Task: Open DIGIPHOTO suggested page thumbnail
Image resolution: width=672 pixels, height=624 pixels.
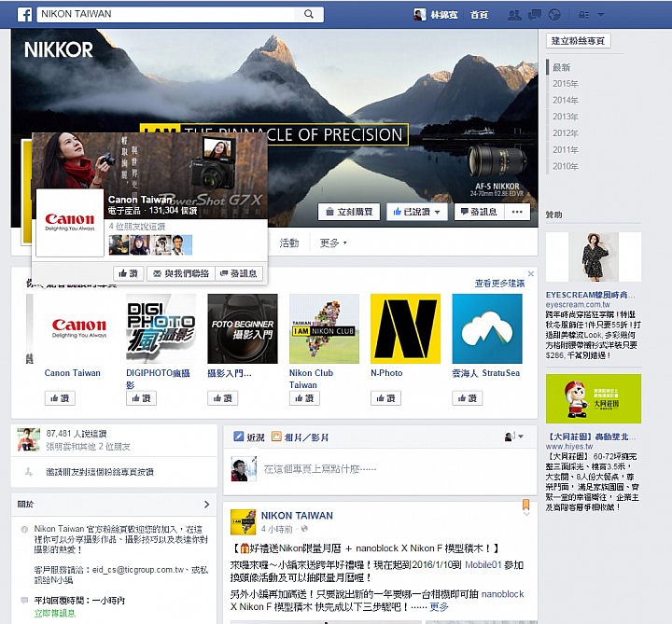Action: [x=161, y=328]
